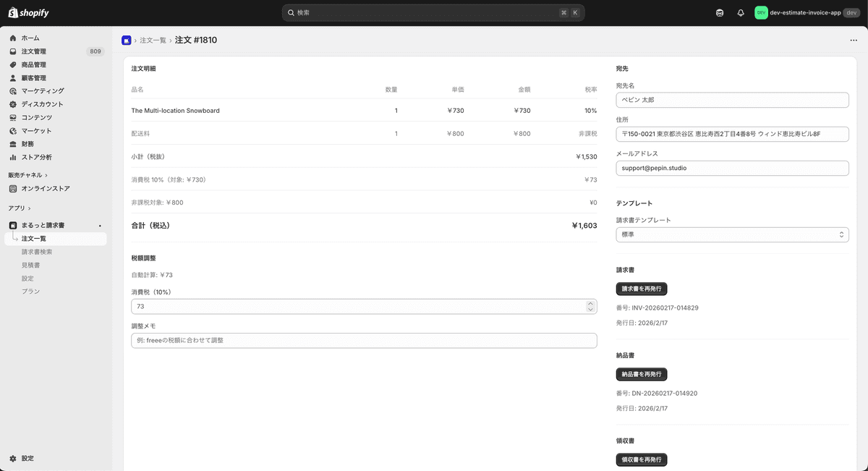Click the Shopify logo in top bar
868x471 pixels.
coord(29,12)
